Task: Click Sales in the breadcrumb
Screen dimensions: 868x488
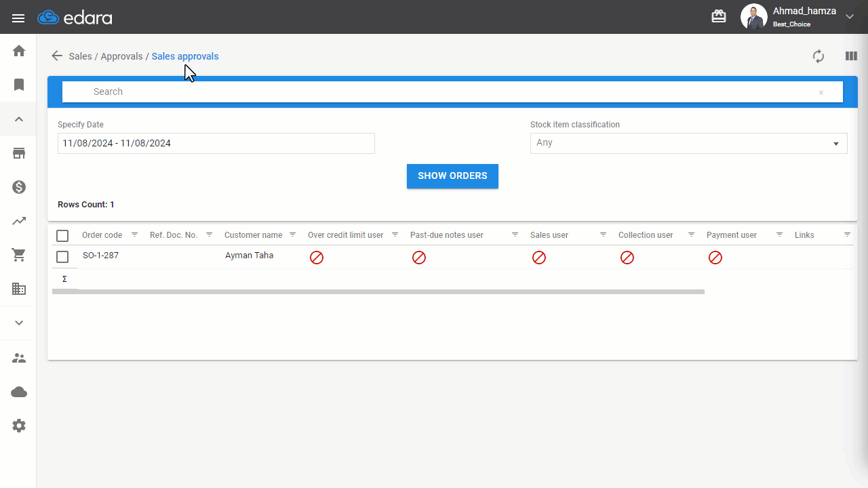Action: 80,56
